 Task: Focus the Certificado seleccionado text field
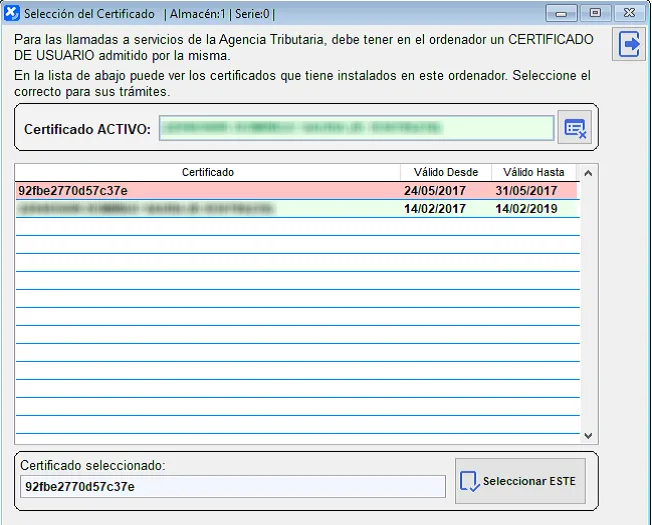click(x=232, y=486)
